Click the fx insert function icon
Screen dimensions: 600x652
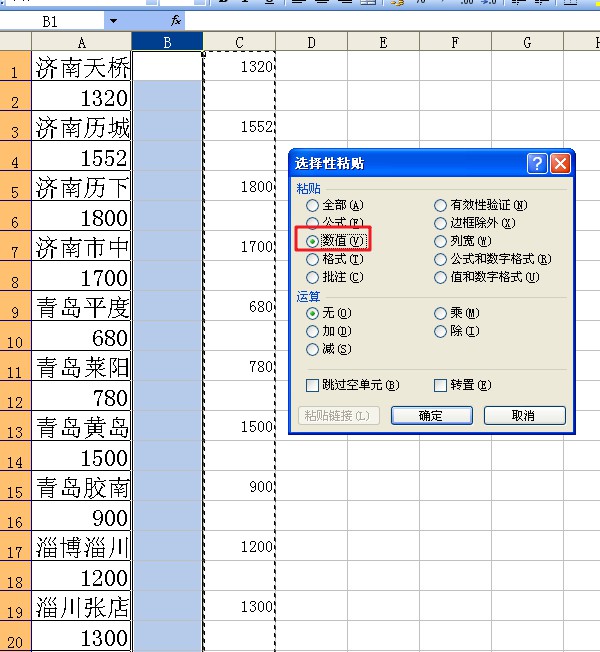pyautogui.click(x=176, y=20)
